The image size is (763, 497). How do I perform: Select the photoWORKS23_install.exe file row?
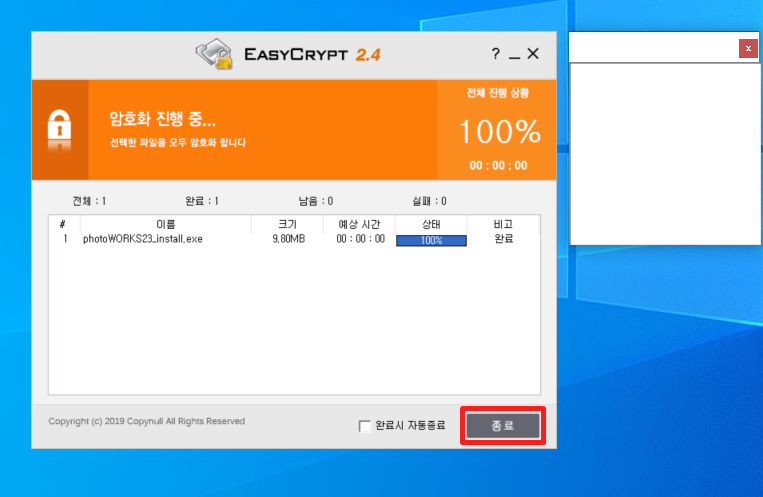coord(294,239)
